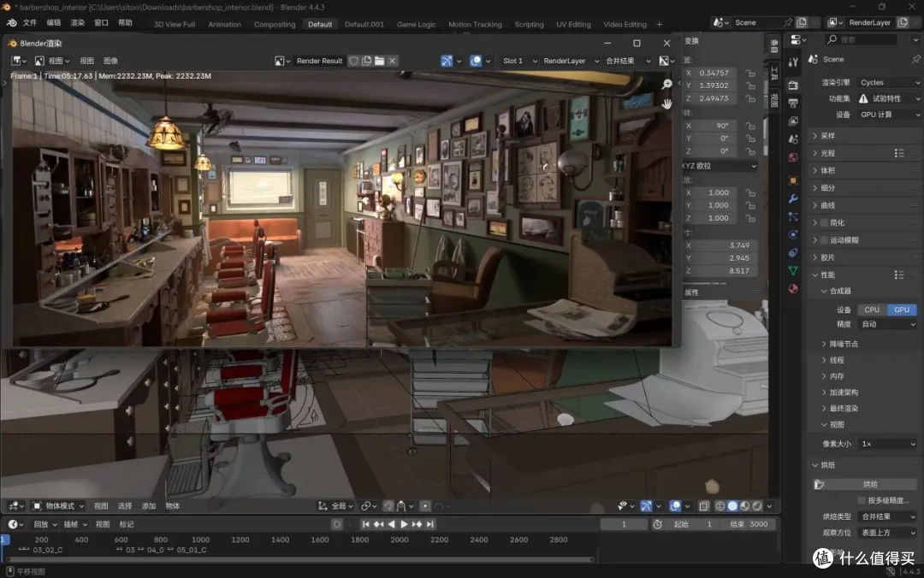Click the properties search field
Viewport: 924px width, 578px height.
click(x=861, y=39)
